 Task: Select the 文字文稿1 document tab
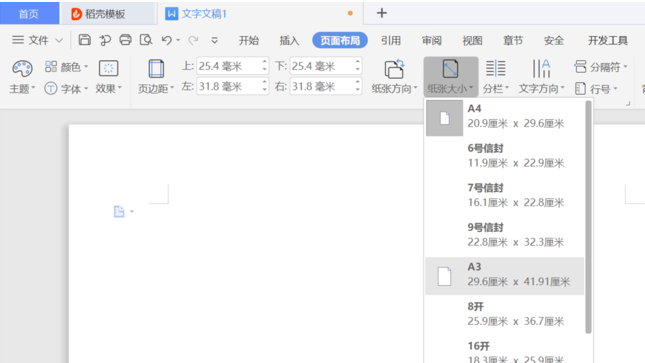[x=260, y=14]
